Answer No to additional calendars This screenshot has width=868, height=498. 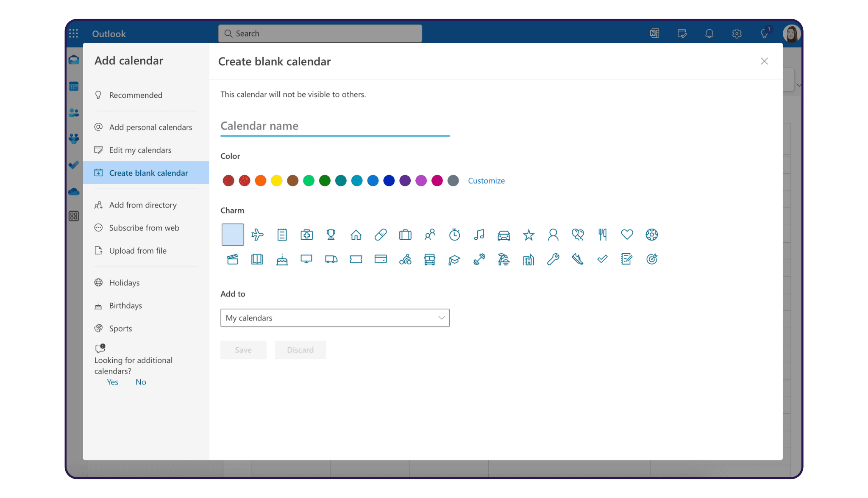(141, 382)
